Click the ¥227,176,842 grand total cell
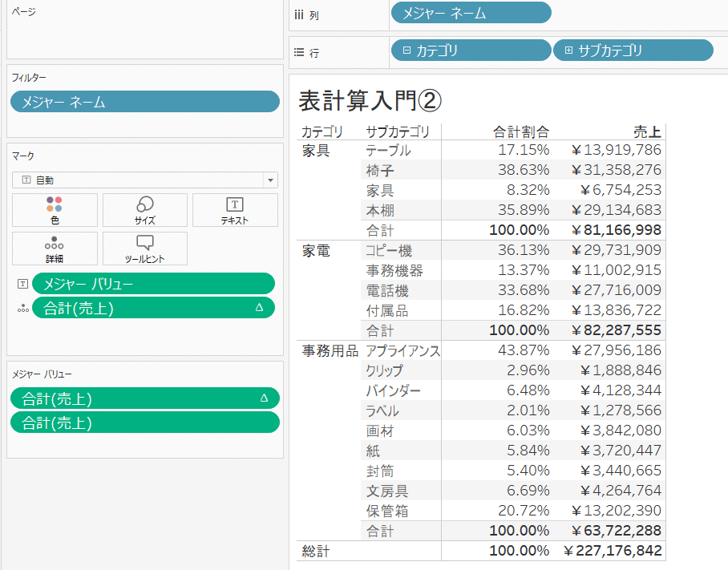728x570 pixels. tap(613, 551)
